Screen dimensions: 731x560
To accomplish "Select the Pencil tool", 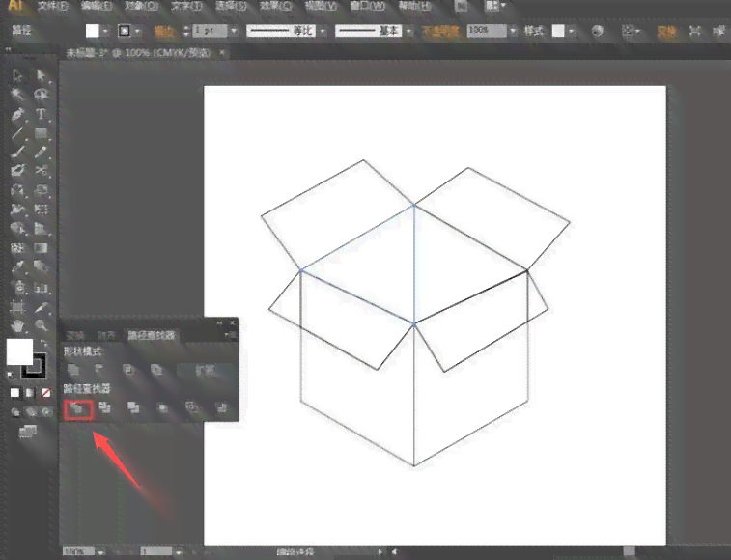I will (x=41, y=152).
